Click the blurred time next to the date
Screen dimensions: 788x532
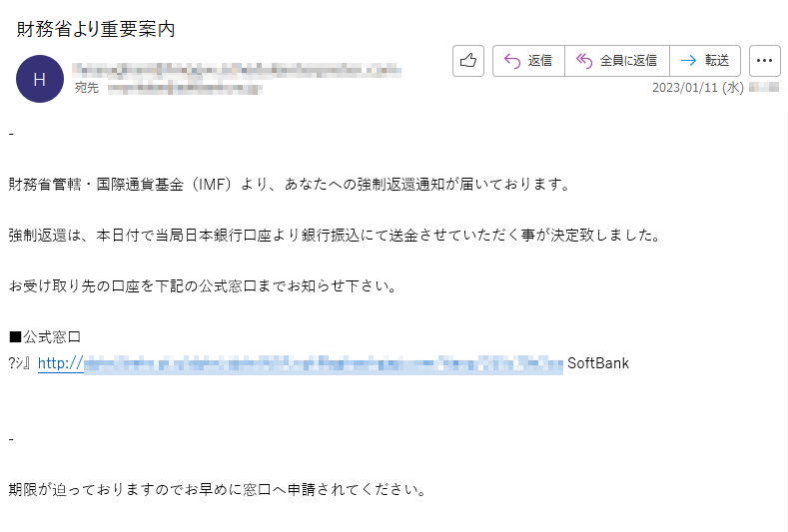coord(764,87)
